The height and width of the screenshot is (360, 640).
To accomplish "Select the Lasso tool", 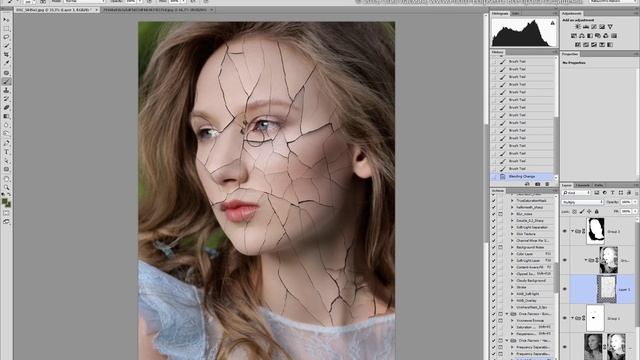I will (x=6, y=37).
